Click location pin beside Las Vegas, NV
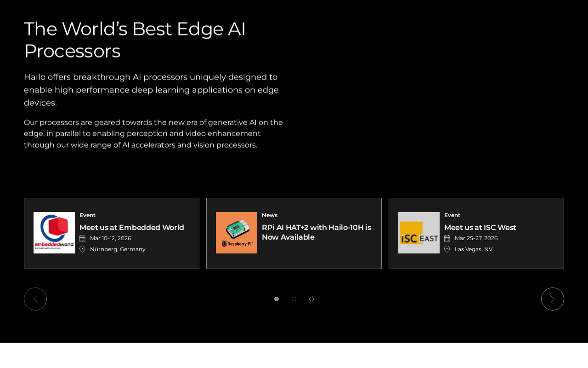This screenshot has height=368, width=588. 447,249
